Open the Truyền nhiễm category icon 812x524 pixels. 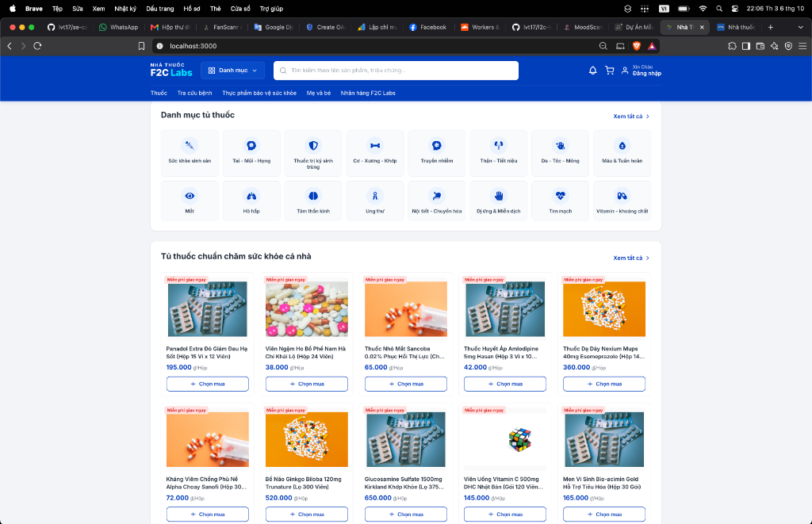pyautogui.click(x=437, y=146)
